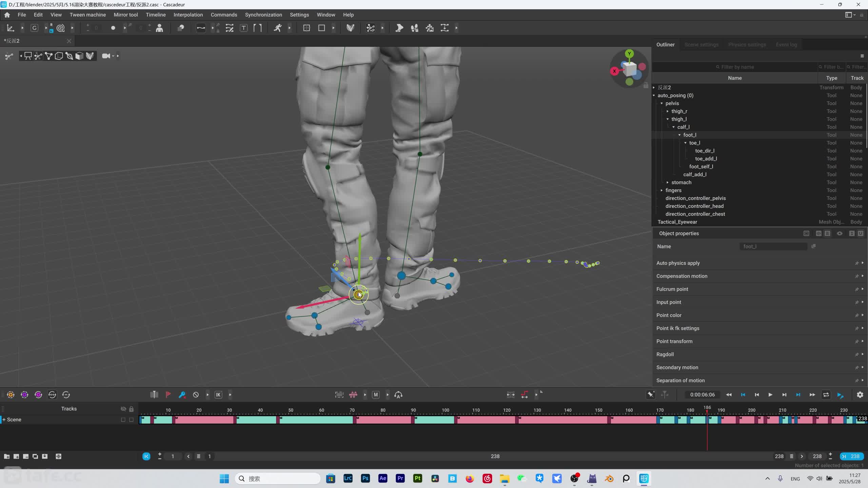Toggle second checkbox on Scene track
Image resolution: width=868 pixels, height=488 pixels.
tap(131, 420)
